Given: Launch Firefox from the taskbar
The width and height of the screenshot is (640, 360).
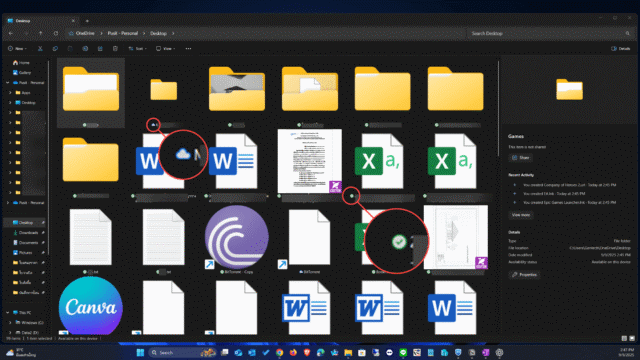Looking at the screenshot, I should (x=293, y=353).
